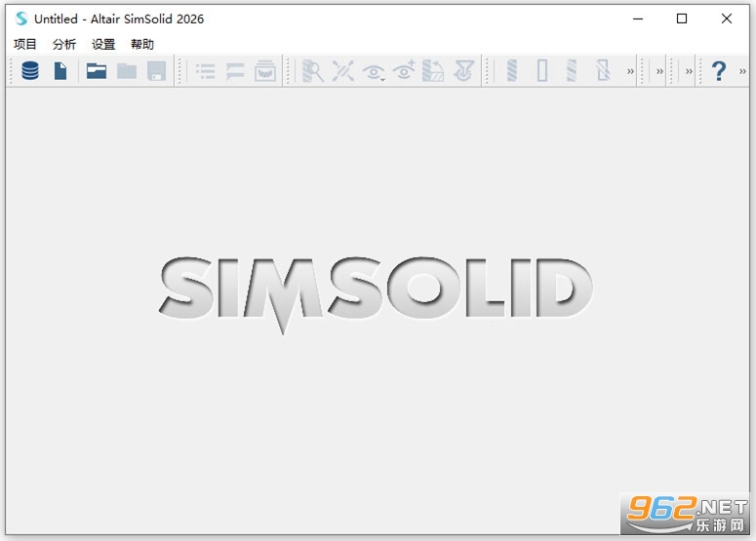Click the first threaded bolt icon
This screenshot has height=541, width=756.
point(512,71)
